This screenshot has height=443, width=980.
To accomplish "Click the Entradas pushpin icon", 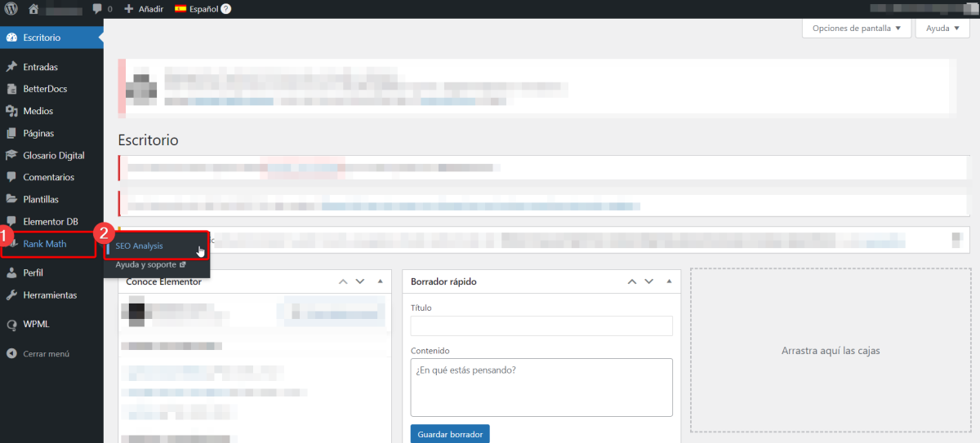I will coord(11,67).
